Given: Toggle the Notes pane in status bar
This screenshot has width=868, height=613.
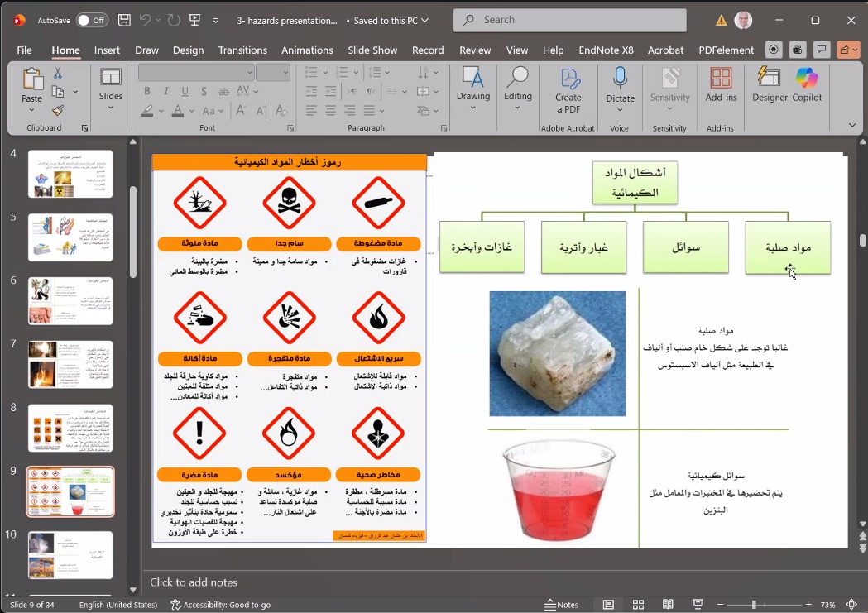Looking at the screenshot, I should (562, 605).
